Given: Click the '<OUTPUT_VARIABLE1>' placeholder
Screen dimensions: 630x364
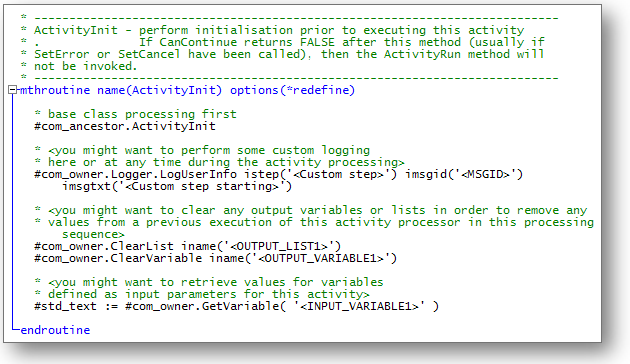Looking at the screenshot, I should 321,258.
